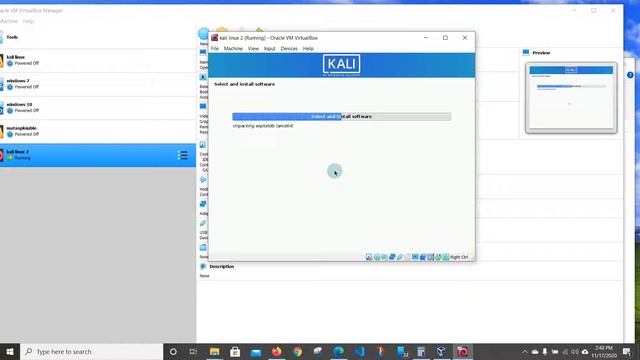Open the Input menu in VM window
The height and width of the screenshot is (360, 640).
269,49
